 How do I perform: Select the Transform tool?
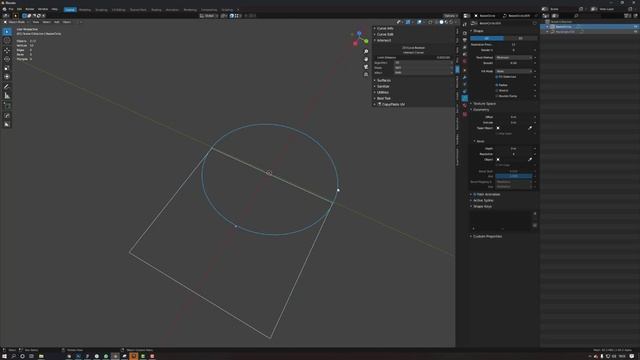coord(7,77)
